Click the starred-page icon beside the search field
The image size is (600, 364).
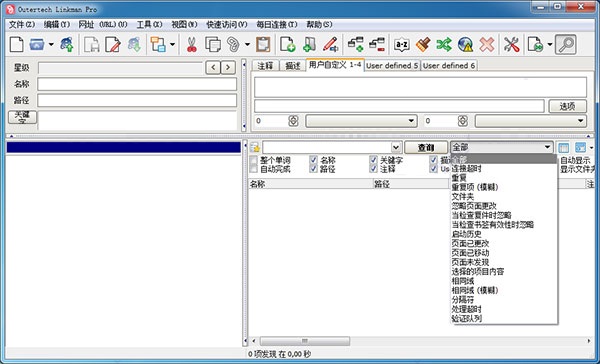tap(254, 147)
